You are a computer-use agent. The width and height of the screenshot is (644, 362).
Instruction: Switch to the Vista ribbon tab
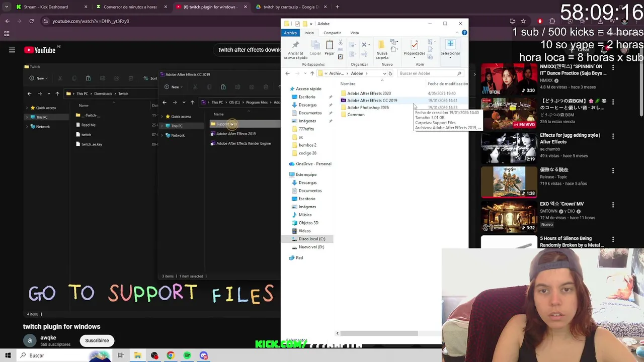click(x=355, y=33)
